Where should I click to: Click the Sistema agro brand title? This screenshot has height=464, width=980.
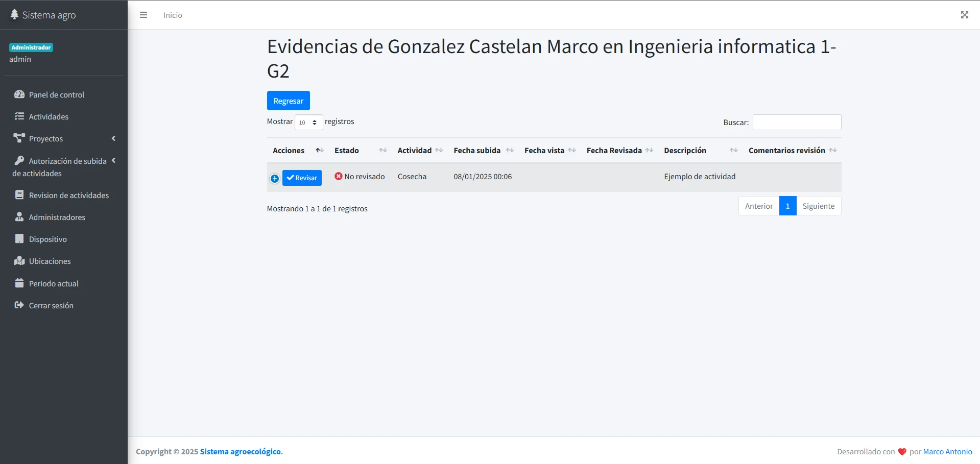[x=49, y=15]
